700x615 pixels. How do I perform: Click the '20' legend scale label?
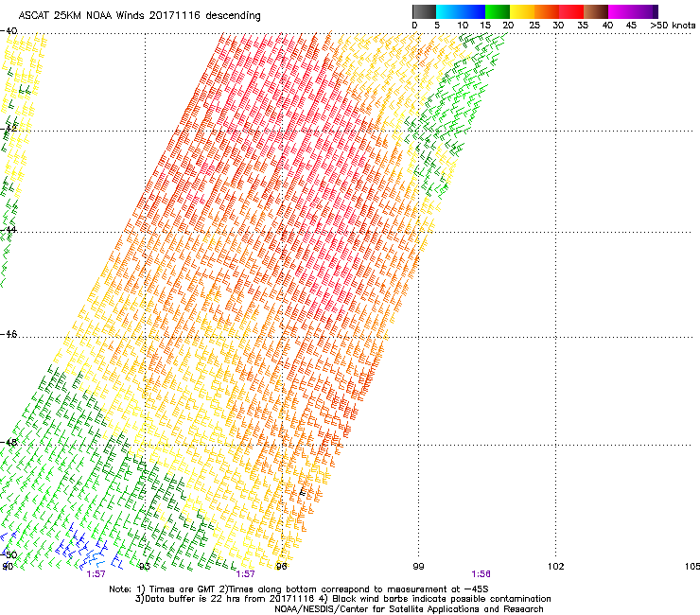pyautogui.click(x=508, y=26)
